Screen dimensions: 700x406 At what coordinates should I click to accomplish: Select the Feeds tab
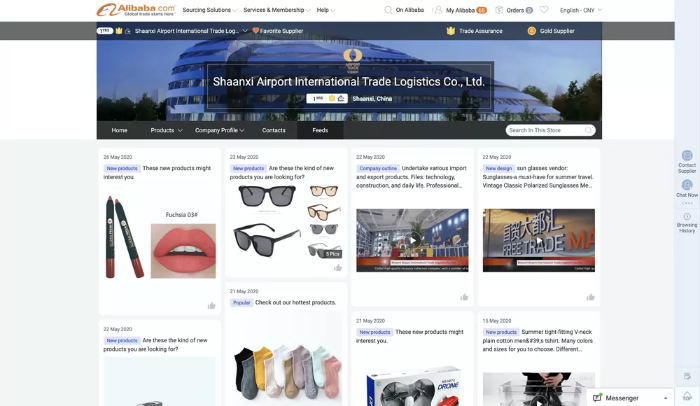pos(320,130)
